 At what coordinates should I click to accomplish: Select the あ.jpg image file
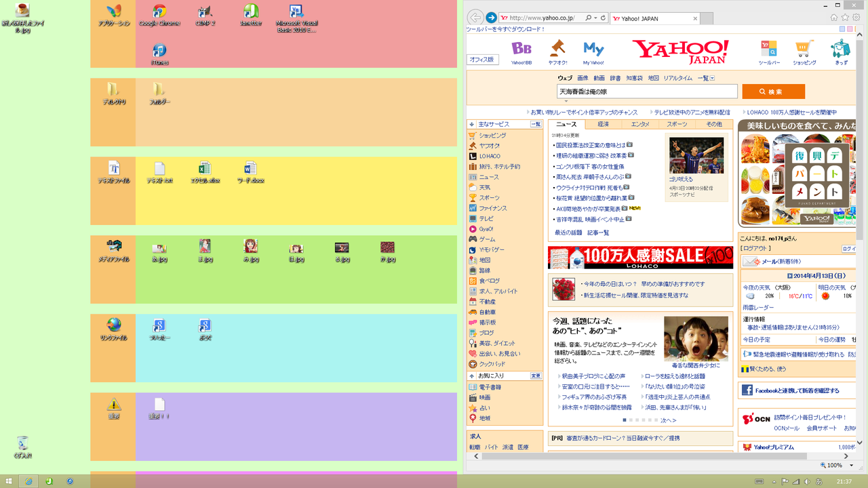coord(159,251)
